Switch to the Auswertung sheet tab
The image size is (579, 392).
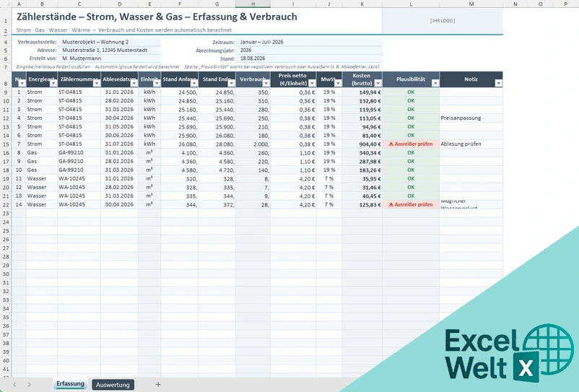pyautogui.click(x=113, y=385)
